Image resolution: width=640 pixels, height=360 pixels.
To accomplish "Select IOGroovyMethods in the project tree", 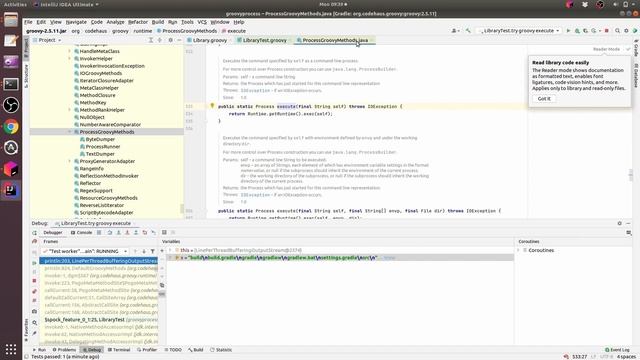I will tap(100, 73).
